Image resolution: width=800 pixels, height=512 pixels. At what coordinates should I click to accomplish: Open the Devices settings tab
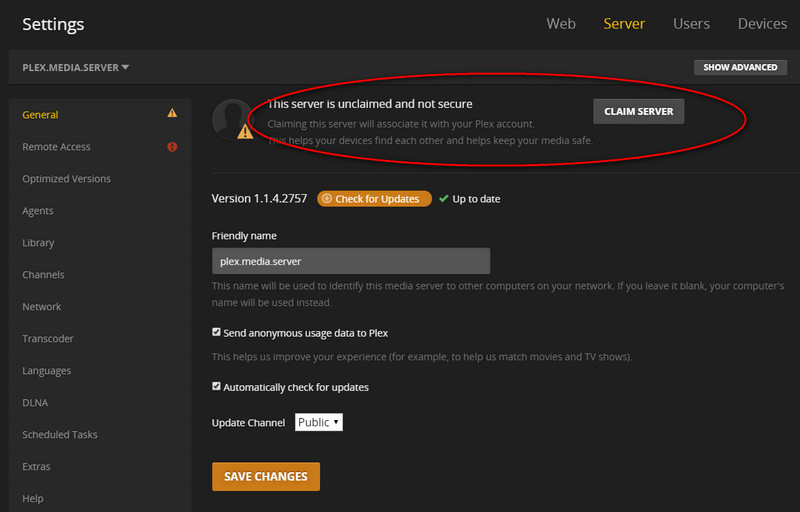762,23
